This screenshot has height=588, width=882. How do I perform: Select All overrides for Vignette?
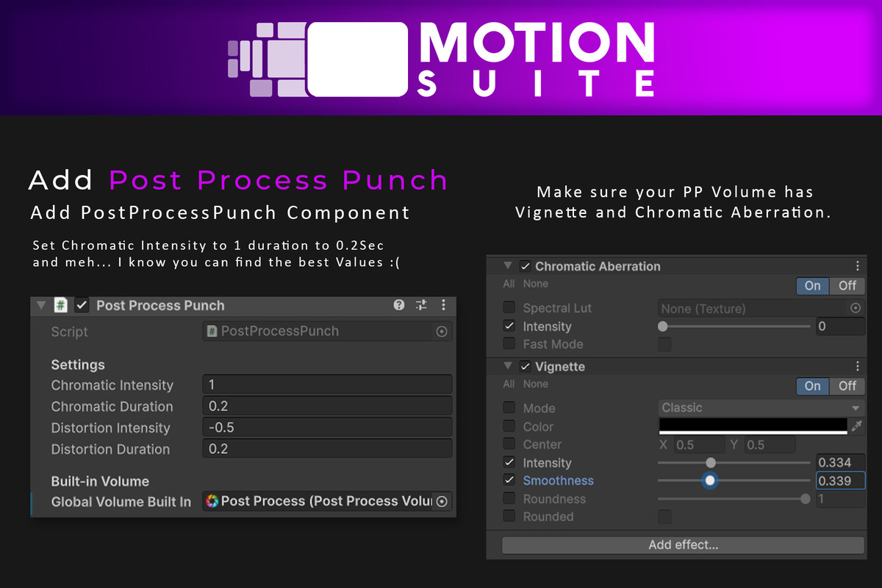509,384
